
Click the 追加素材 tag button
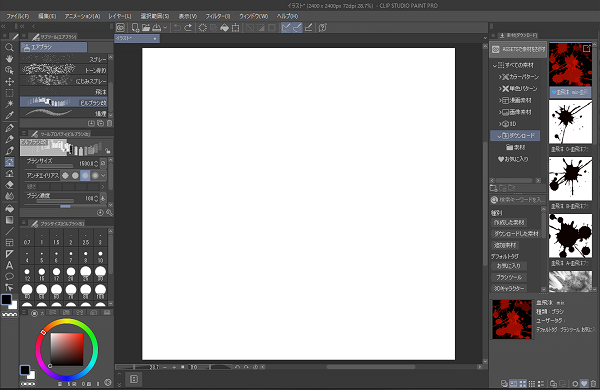tap(505, 245)
